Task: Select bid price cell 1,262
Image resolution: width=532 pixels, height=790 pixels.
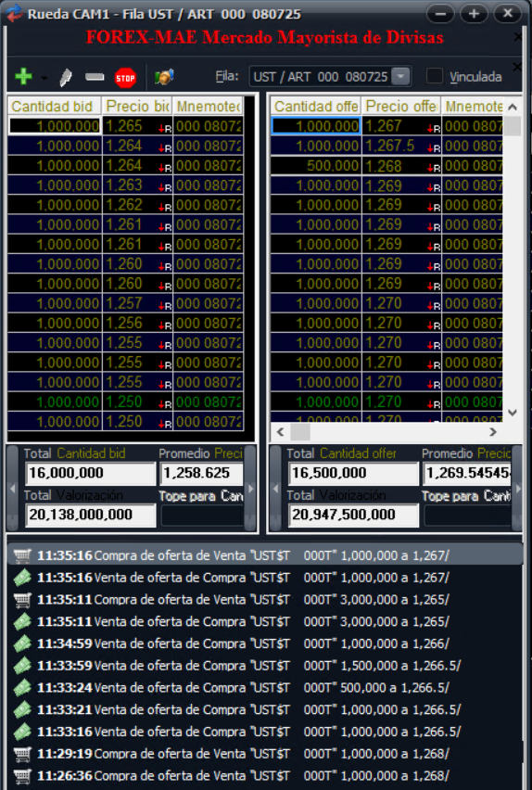Action: tap(137, 205)
